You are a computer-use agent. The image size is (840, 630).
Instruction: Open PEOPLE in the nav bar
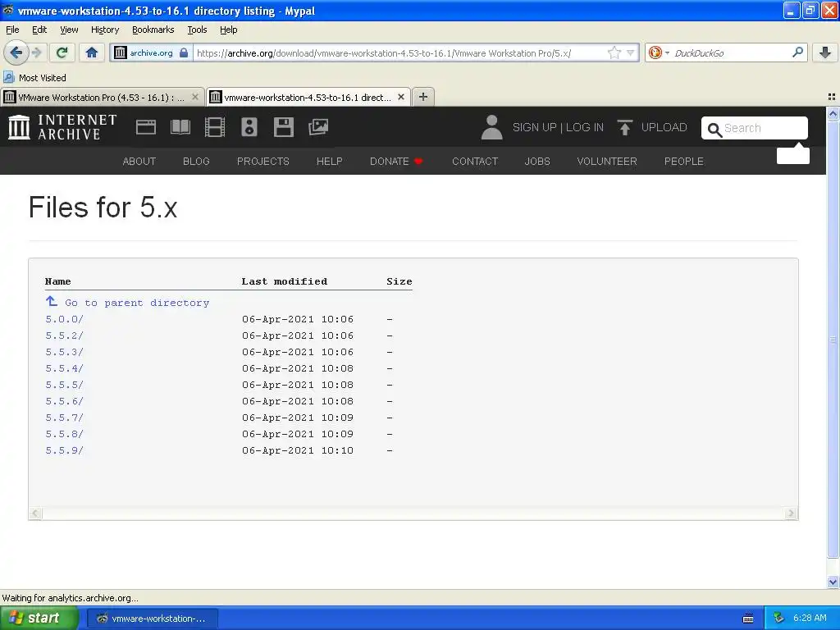(x=684, y=162)
